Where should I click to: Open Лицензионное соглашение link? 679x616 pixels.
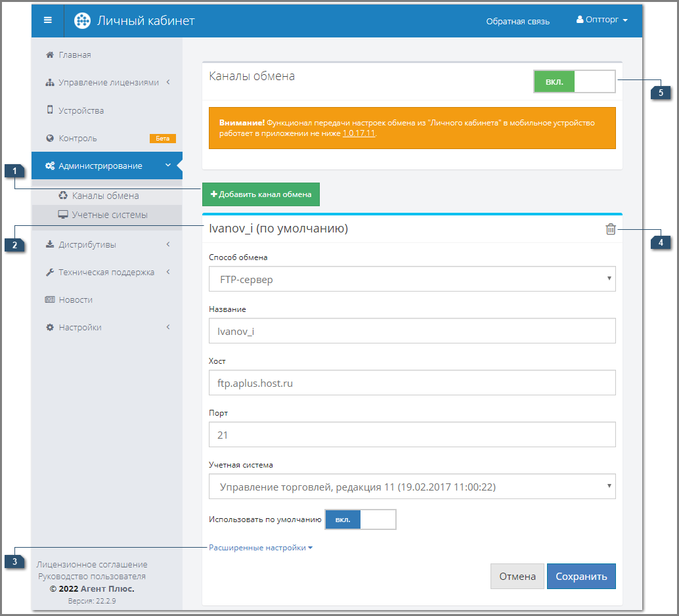(92, 565)
